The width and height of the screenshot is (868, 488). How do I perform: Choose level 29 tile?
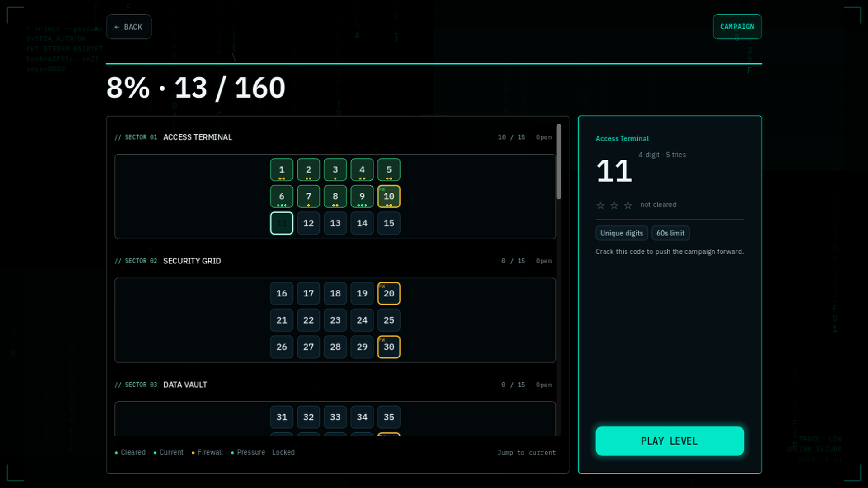pyautogui.click(x=362, y=347)
